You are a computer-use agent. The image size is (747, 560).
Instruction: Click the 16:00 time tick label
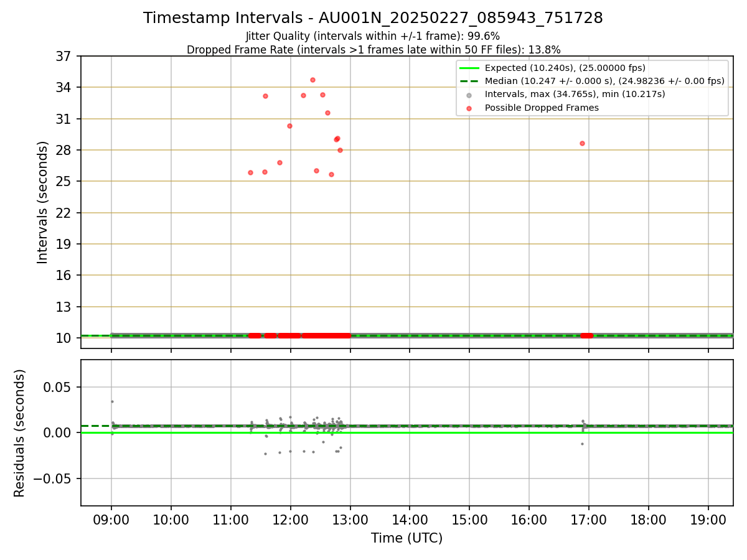(x=529, y=520)
